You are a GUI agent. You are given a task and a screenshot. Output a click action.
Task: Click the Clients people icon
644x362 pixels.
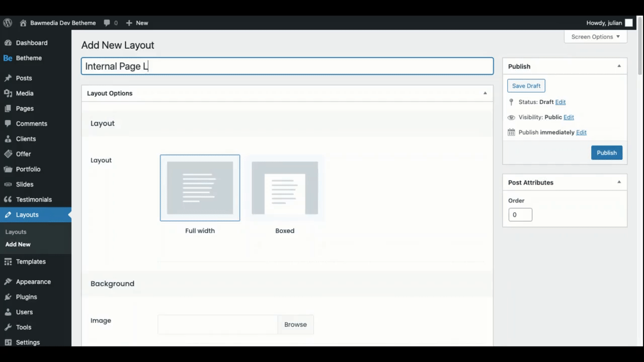(x=8, y=138)
